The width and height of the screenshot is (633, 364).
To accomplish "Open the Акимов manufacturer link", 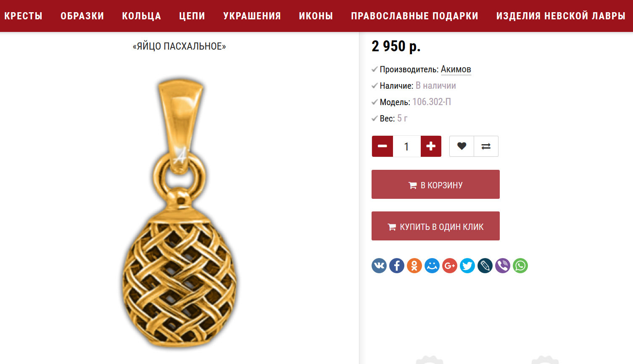I will 456,69.
